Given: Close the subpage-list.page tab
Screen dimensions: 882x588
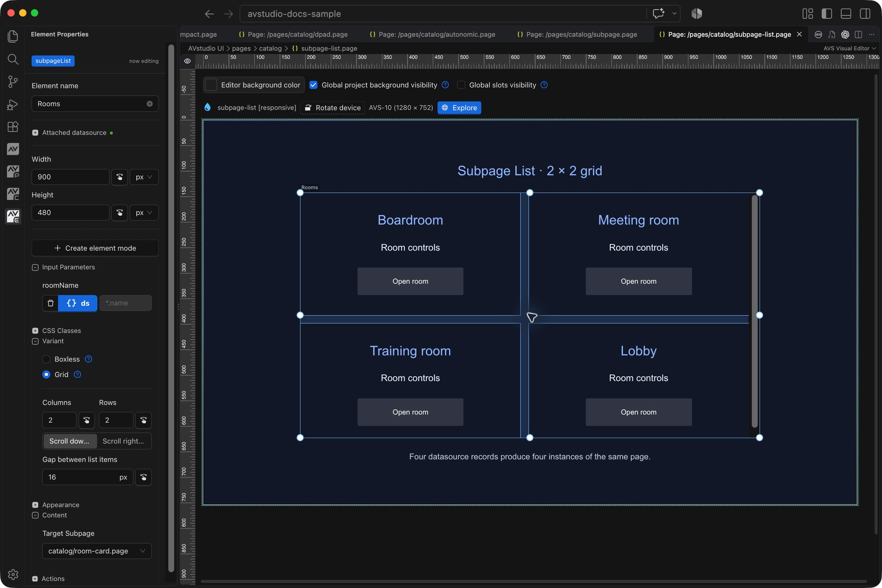Looking at the screenshot, I should click(799, 35).
